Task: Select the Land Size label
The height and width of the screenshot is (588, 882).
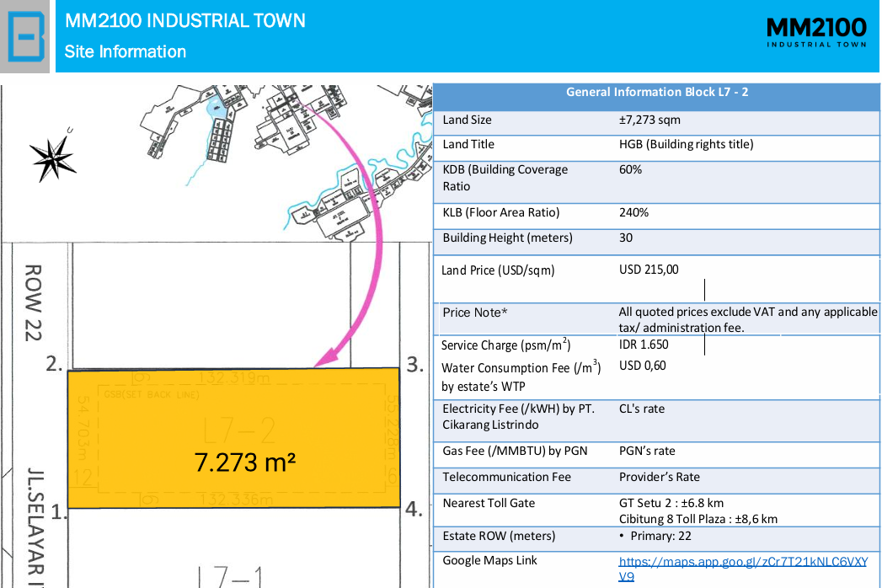Action: click(467, 120)
